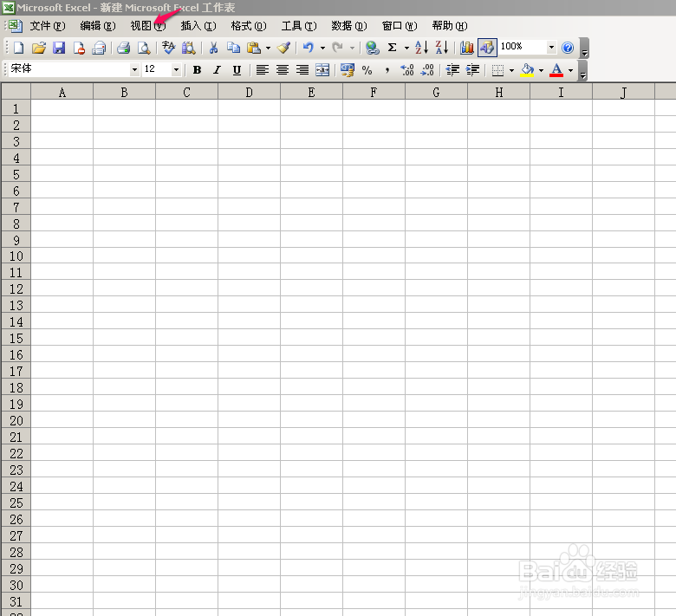This screenshot has width=676, height=616.
Task: Open the 文件(F) menu
Action: tap(48, 26)
